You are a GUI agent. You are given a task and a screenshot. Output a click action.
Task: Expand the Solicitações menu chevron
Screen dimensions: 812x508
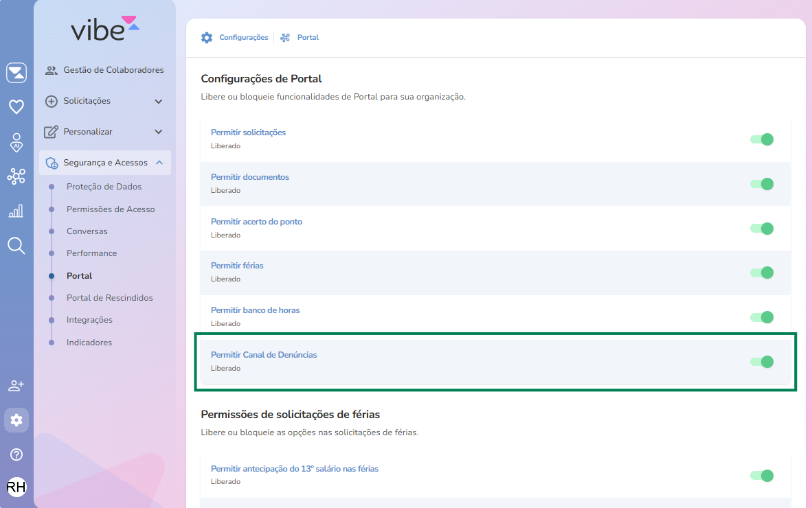[x=159, y=102]
